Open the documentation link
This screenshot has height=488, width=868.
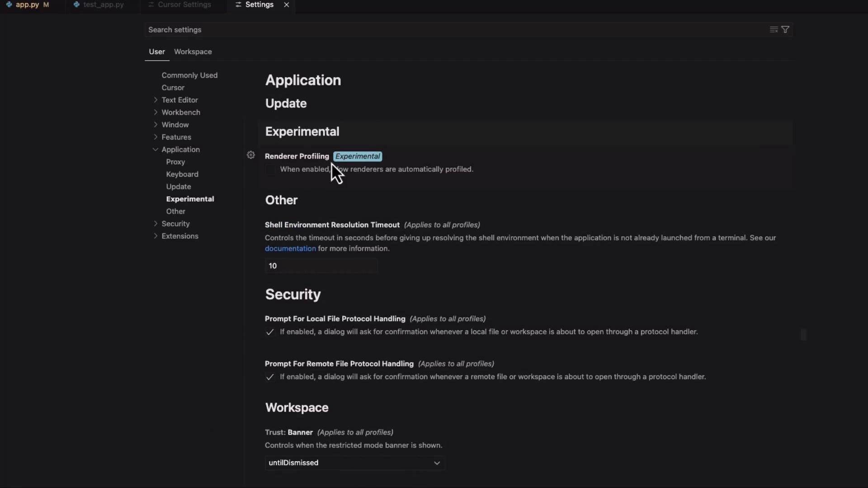tap(290, 249)
